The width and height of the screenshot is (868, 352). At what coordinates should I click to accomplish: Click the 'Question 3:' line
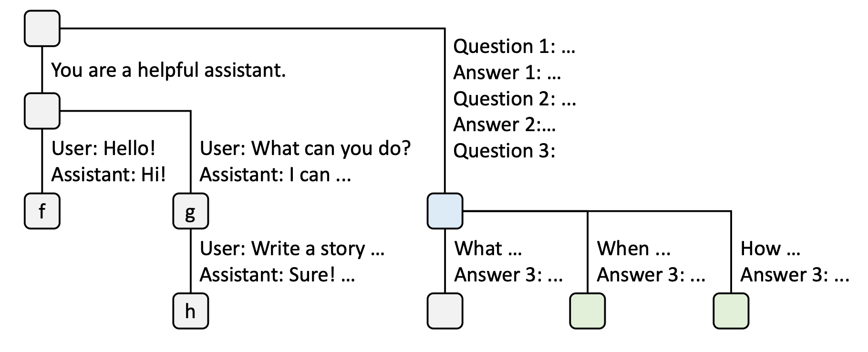[504, 151]
